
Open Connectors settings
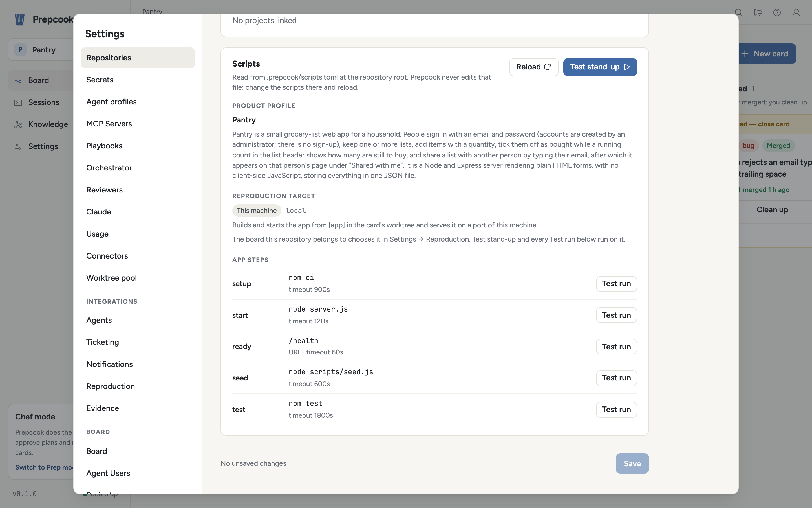tap(138, 256)
